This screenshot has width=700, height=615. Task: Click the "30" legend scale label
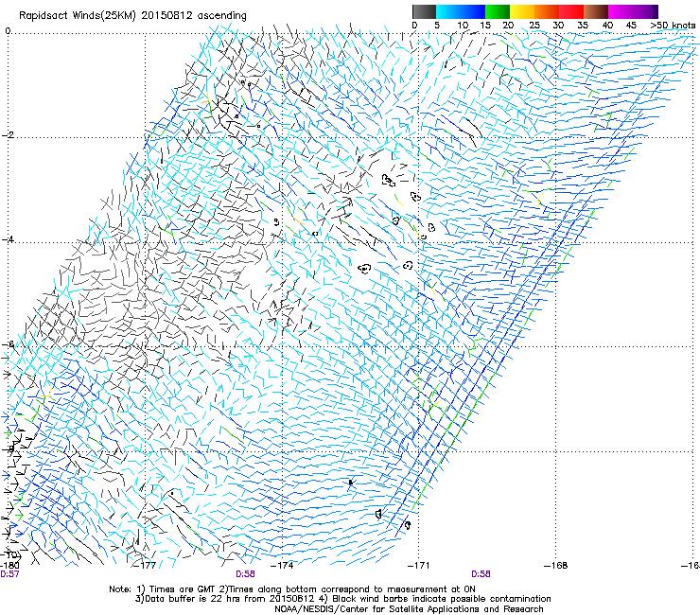pyautogui.click(x=558, y=26)
